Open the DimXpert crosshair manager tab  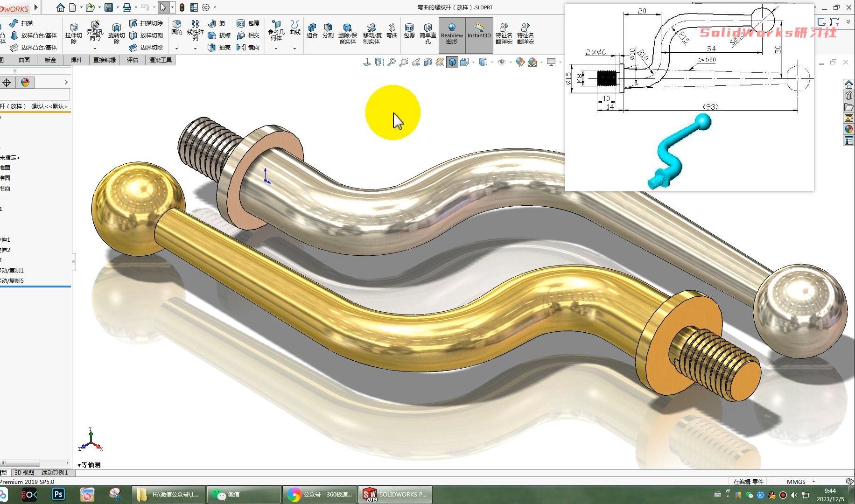coord(7,83)
